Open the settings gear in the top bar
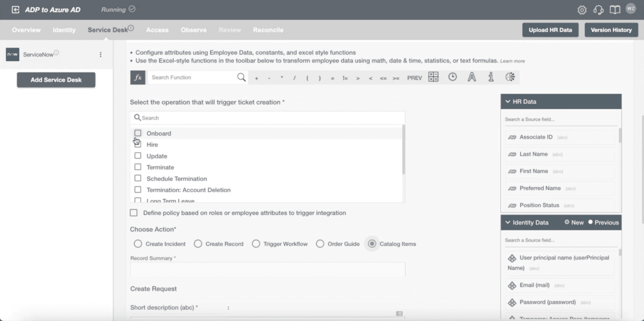Image resolution: width=644 pixels, height=321 pixels. point(582,9)
